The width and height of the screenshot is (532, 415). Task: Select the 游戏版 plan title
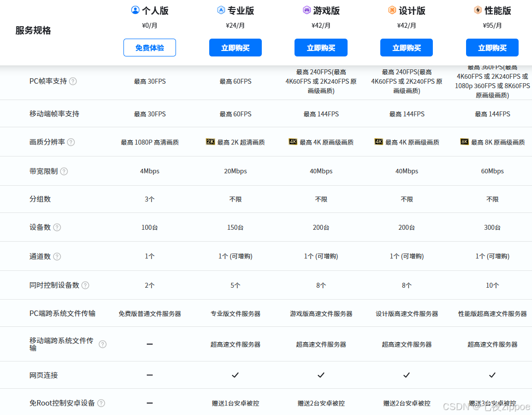pyautogui.click(x=326, y=11)
